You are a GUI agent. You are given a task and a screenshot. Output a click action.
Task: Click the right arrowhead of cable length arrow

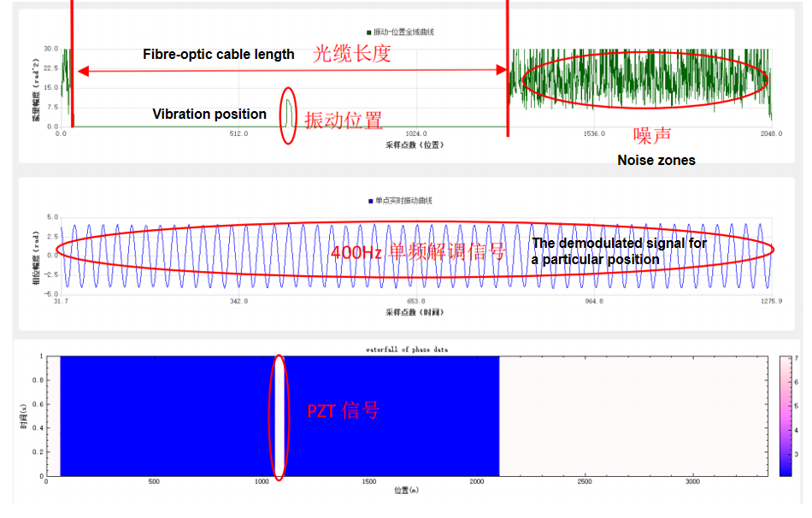501,70
